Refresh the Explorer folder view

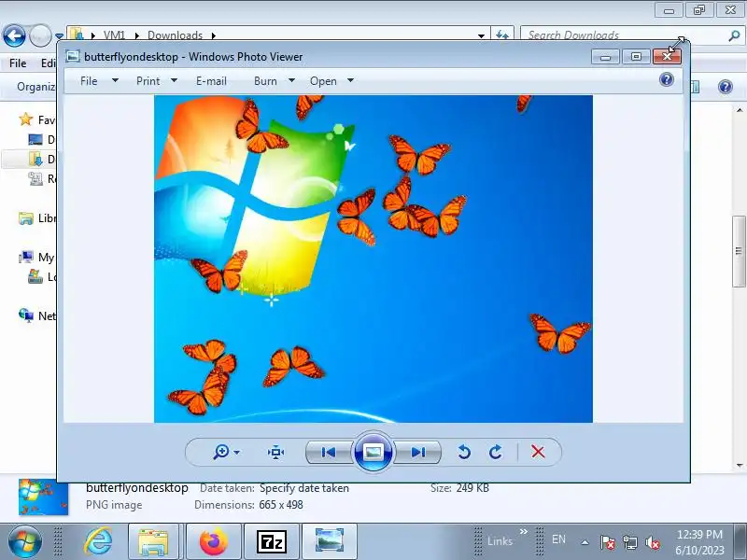click(x=502, y=35)
